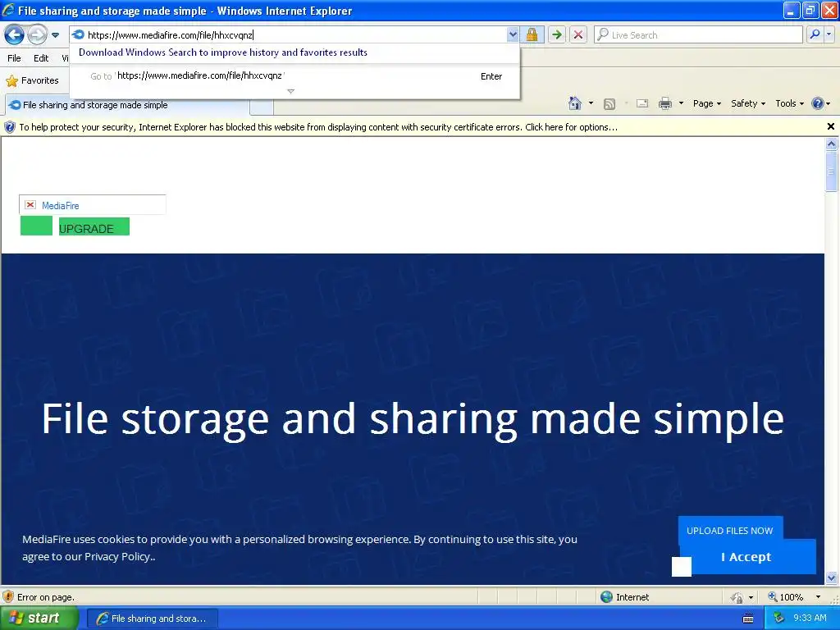Click the broken MediaFire logo image
This screenshot has height=630, width=840.
[92, 205]
